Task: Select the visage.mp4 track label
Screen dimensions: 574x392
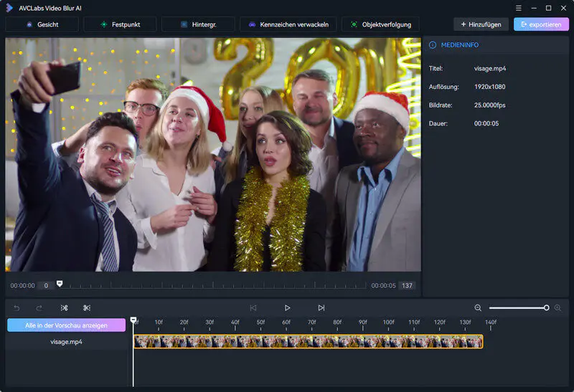Action: point(66,342)
